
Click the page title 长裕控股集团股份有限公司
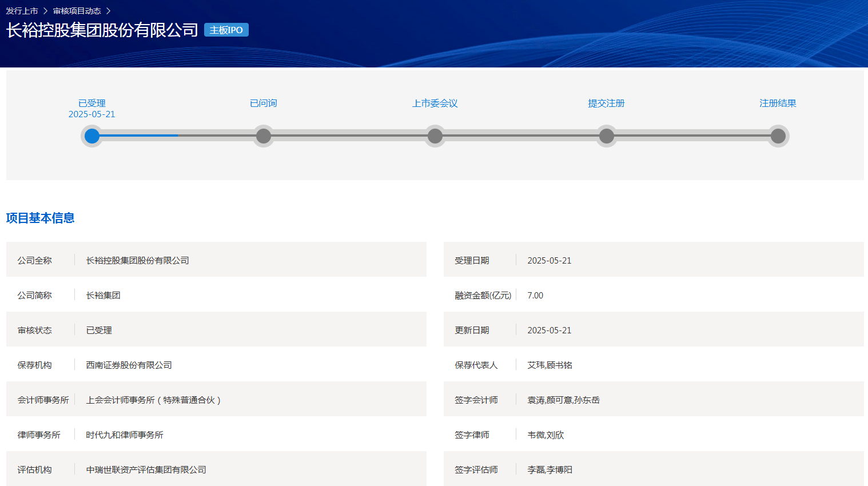point(102,30)
